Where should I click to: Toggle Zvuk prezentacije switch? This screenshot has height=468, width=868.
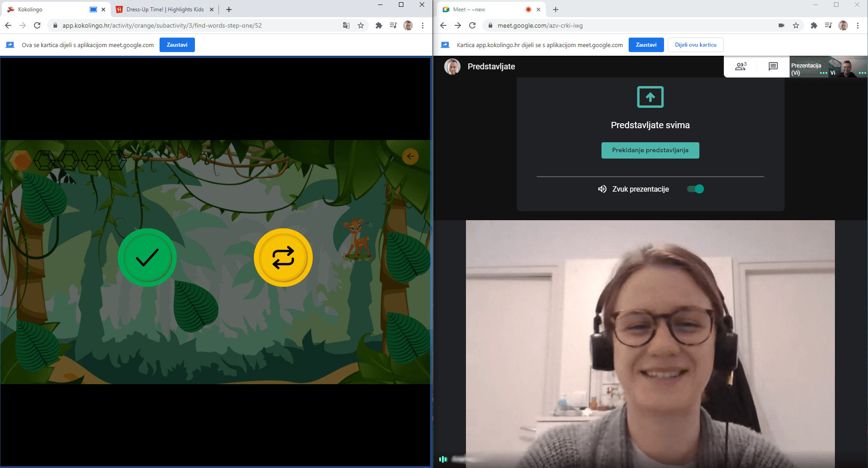point(696,189)
